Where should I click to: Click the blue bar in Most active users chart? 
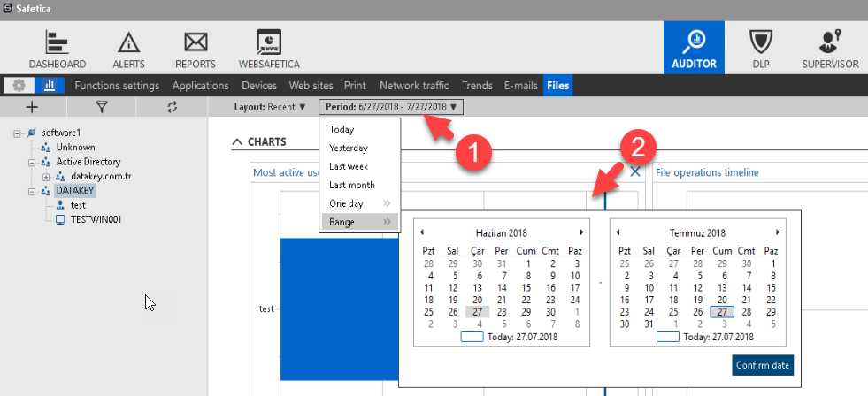click(340, 309)
